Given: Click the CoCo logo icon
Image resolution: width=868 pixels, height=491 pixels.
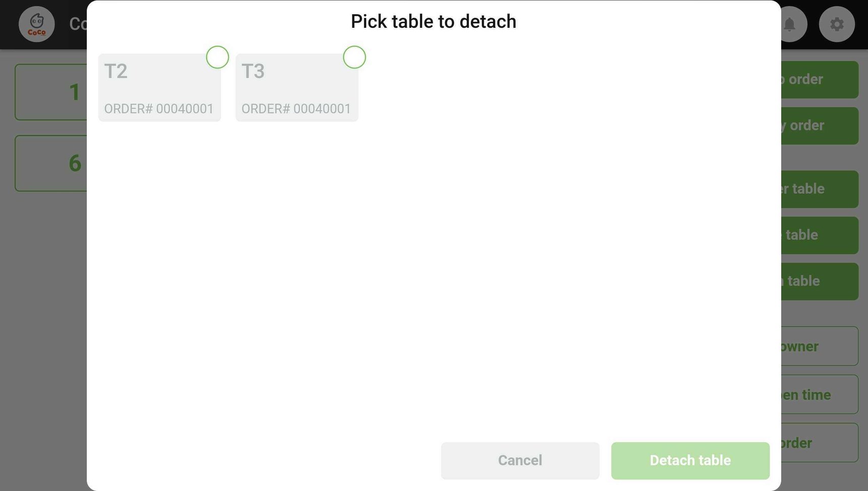Looking at the screenshot, I should click(x=36, y=24).
